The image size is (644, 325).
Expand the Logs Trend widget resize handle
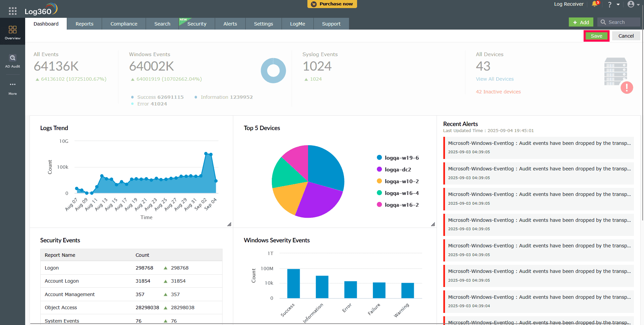click(x=230, y=224)
